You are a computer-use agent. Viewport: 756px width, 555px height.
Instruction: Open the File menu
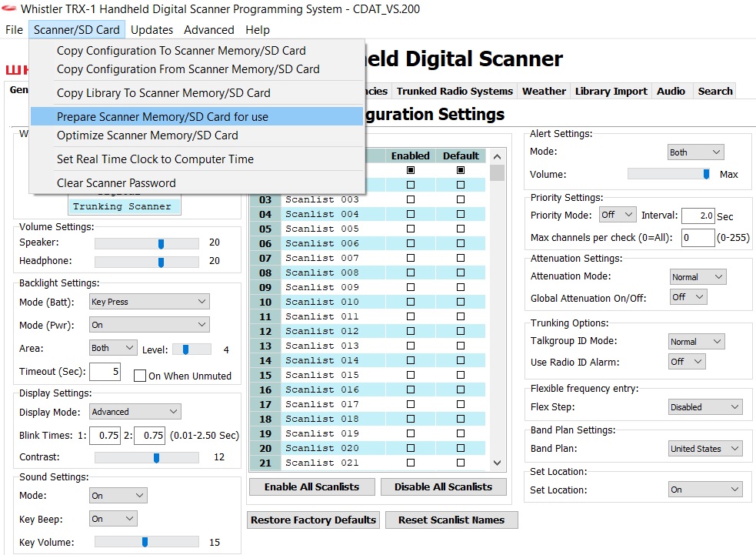pyautogui.click(x=14, y=30)
